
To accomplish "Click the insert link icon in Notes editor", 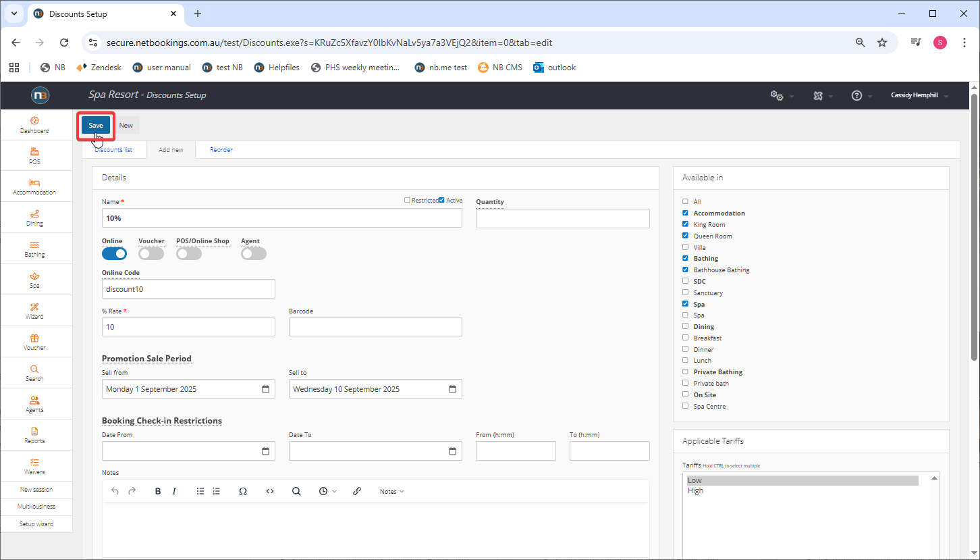I will (x=357, y=491).
